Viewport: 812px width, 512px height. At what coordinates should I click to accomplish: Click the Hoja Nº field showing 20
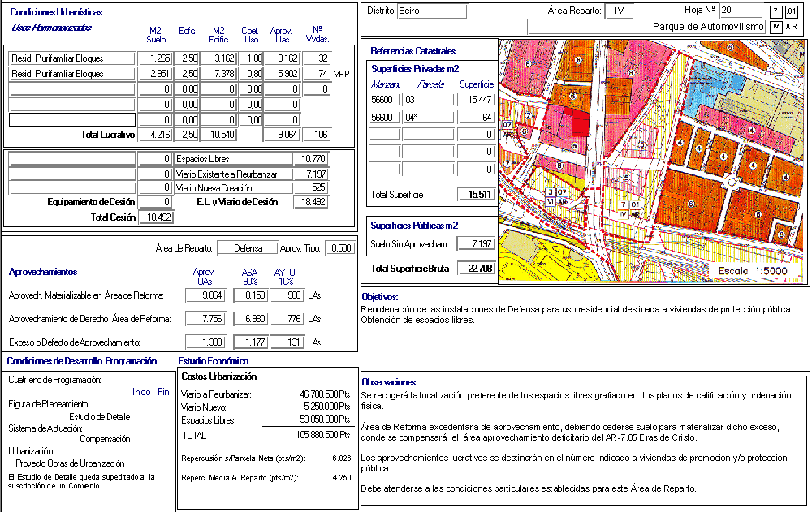pyautogui.click(x=741, y=11)
